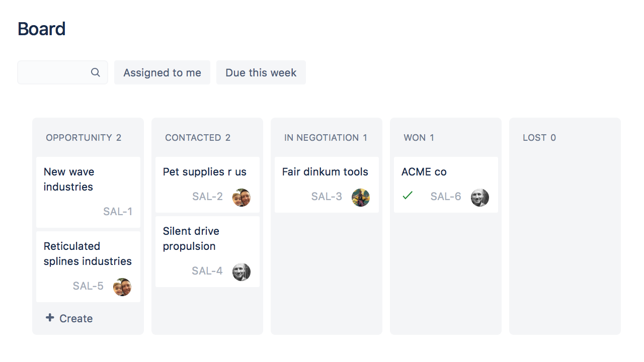Open the Reticulated splines industries card
This screenshot has width=644, height=362.
[88, 253]
